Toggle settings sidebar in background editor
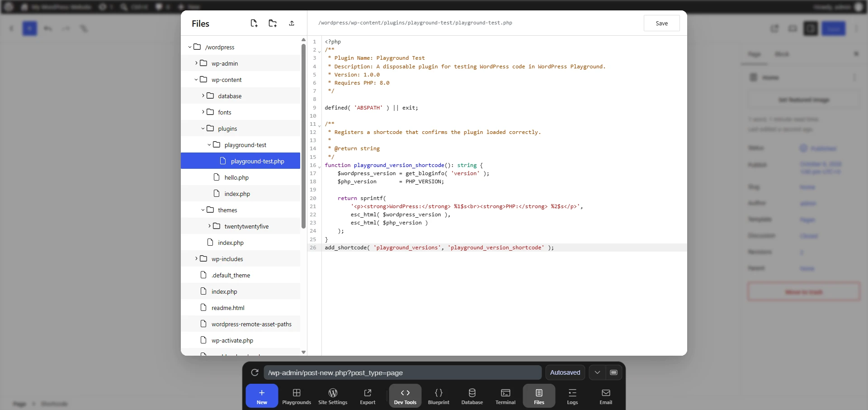Screen dimensions: 868x410 [x=811, y=29]
